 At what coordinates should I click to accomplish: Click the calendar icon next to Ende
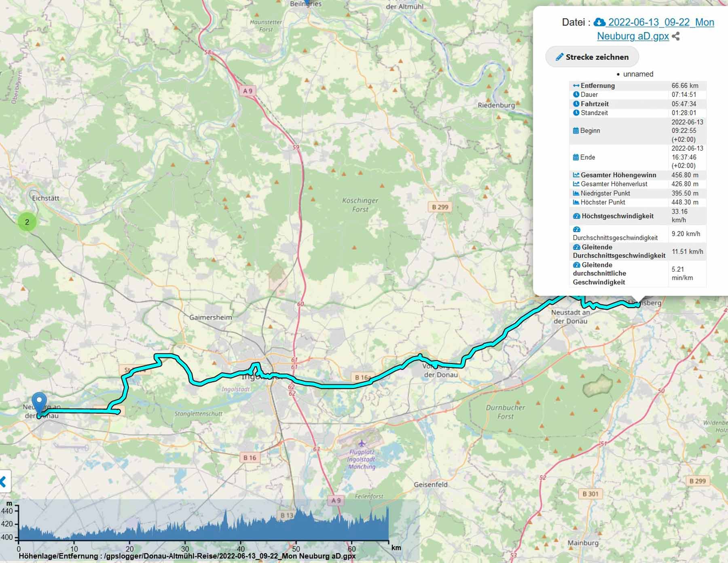coord(576,157)
